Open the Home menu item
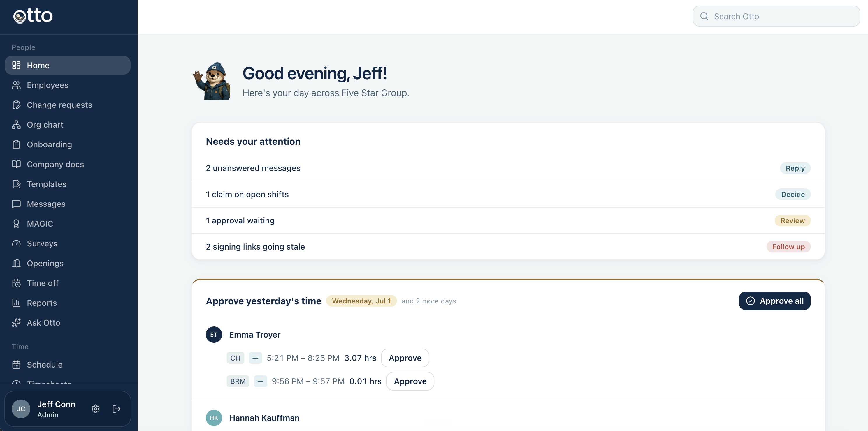Image resolution: width=868 pixels, height=431 pixels. tap(67, 65)
